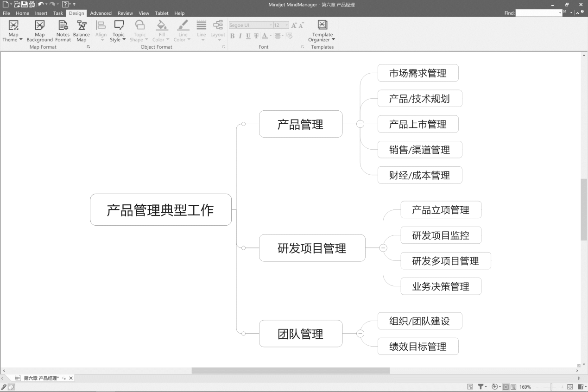Screen dimensions: 588x392
Task: Collapse the 团队管理 branch subtopics
Action: pos(360,334)
